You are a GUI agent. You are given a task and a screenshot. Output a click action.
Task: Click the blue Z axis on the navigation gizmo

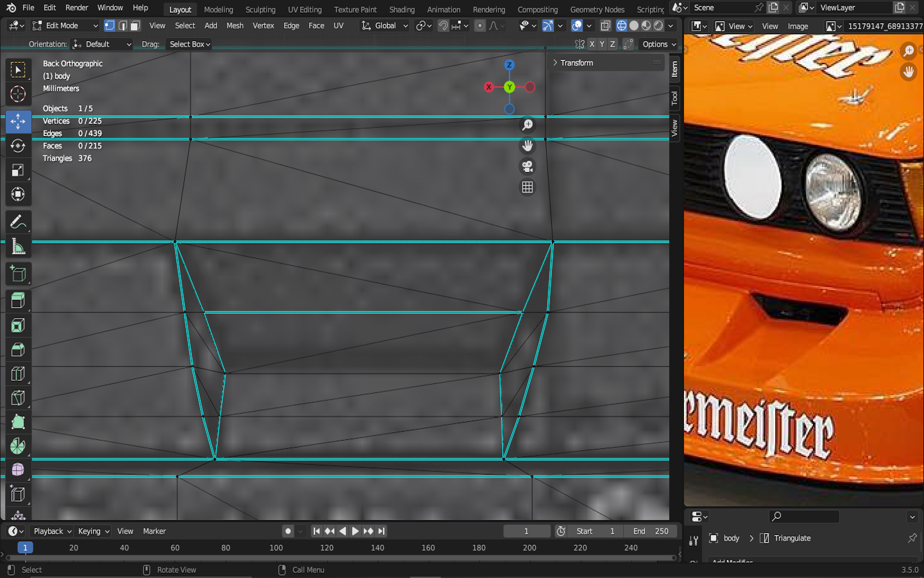[x=509, y=65]
